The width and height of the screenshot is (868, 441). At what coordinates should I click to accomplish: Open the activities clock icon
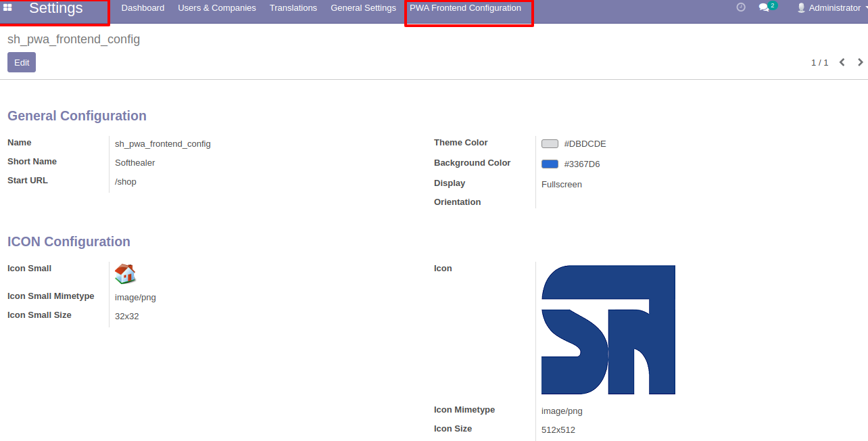click(x=741, y=7)
